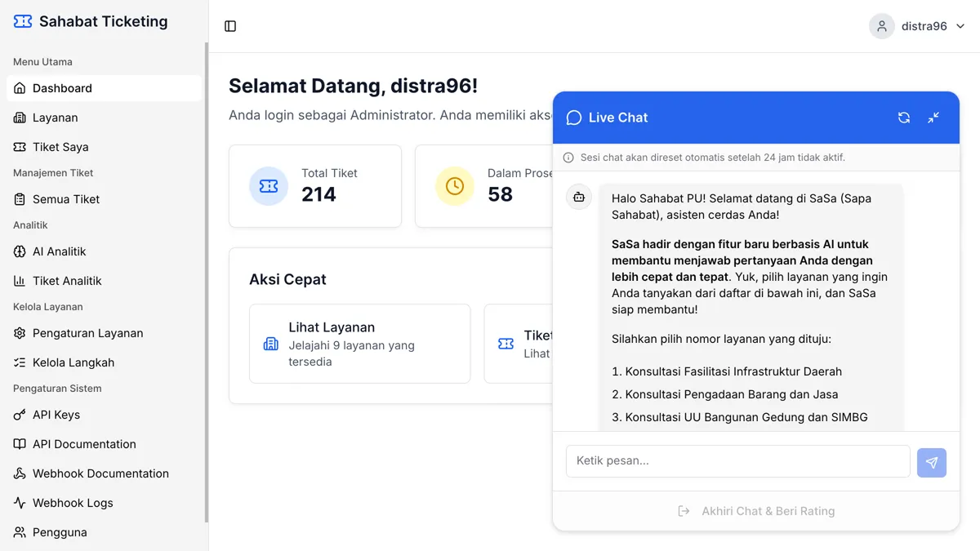The height and width of the screenshot is (551, 980).
Task: Select Tiket Saya in the sidebar
Action: [x=59, y=146]
